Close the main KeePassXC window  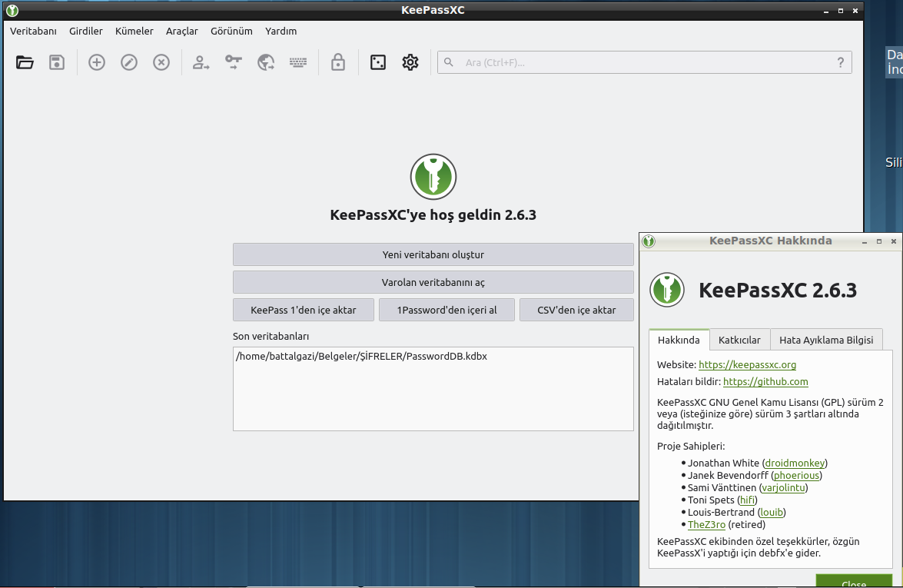855,10
